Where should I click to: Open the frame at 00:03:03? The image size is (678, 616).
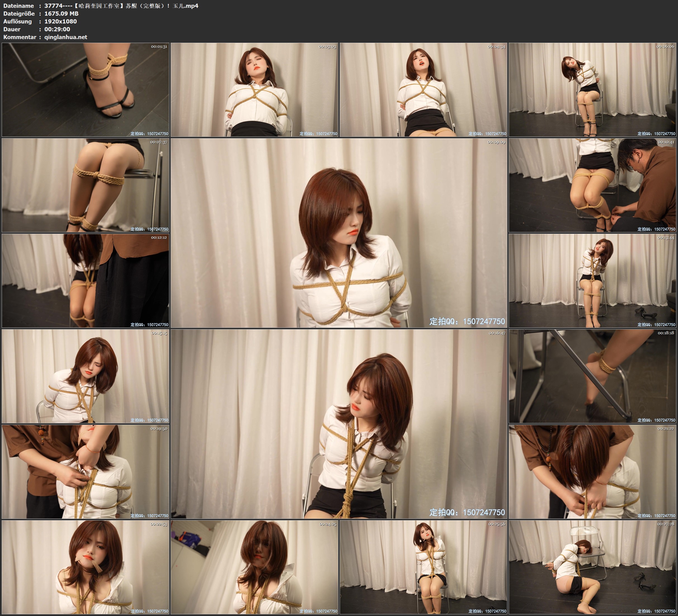254,90
